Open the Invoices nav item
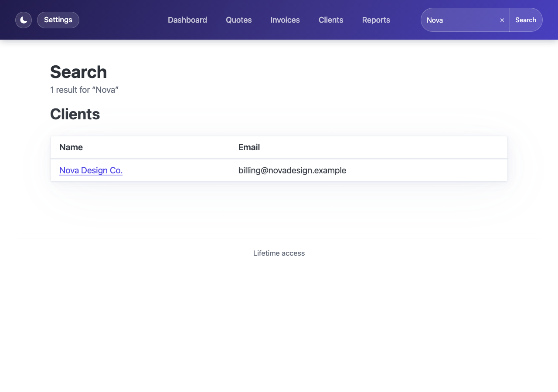558x392 pixels. pyautogui.click(x=285, y=20)
